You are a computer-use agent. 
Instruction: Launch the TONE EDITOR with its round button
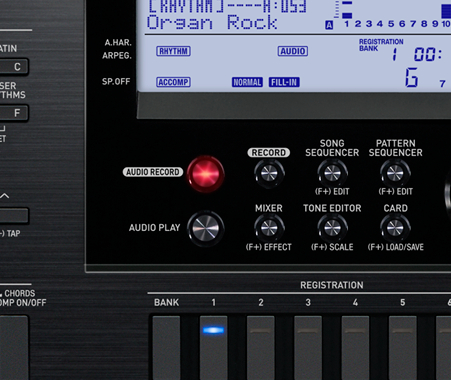[x=332, y=228]
